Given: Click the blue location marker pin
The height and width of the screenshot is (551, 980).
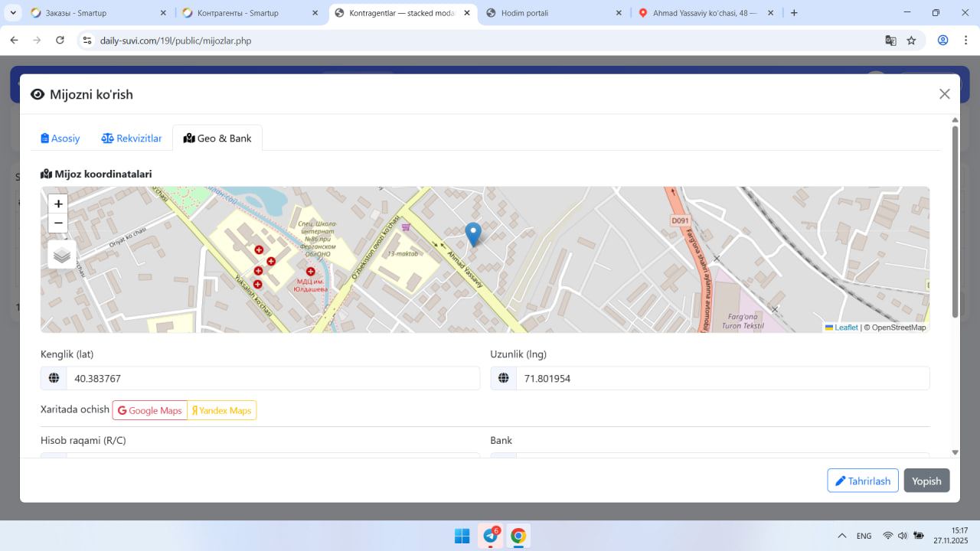Looking at the screenshot, I should [x=473, y=233].
